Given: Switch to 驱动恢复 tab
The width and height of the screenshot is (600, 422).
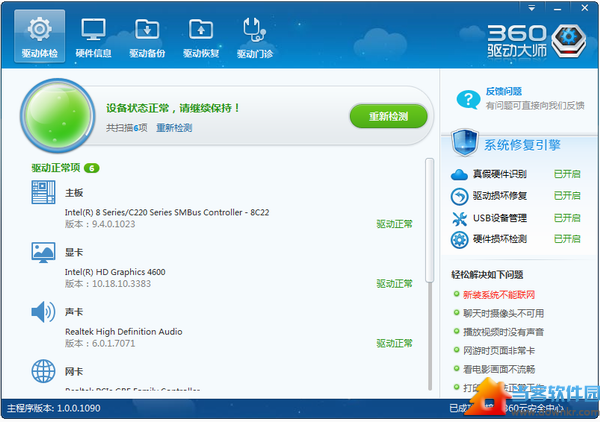Looking at the screenshot, I should [x=201, y=36].
